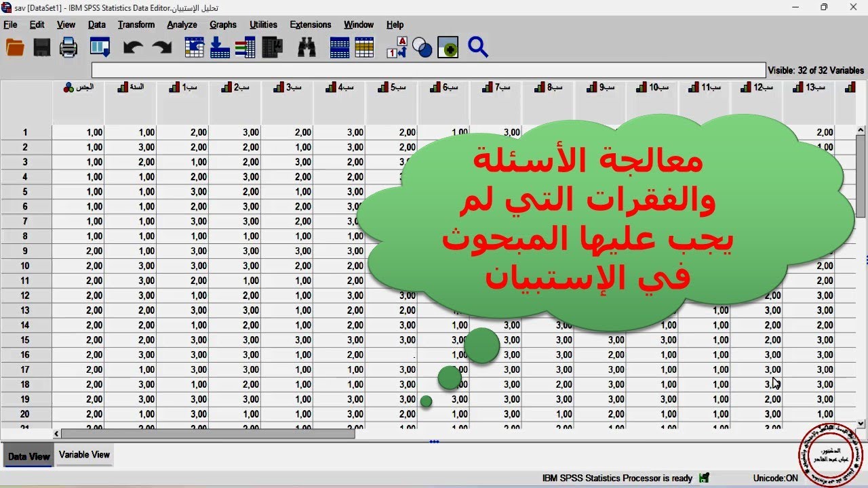Undo the last action with the toolbar arrow
This screenshot has width=868, height=488.
[x=133, y=47]
